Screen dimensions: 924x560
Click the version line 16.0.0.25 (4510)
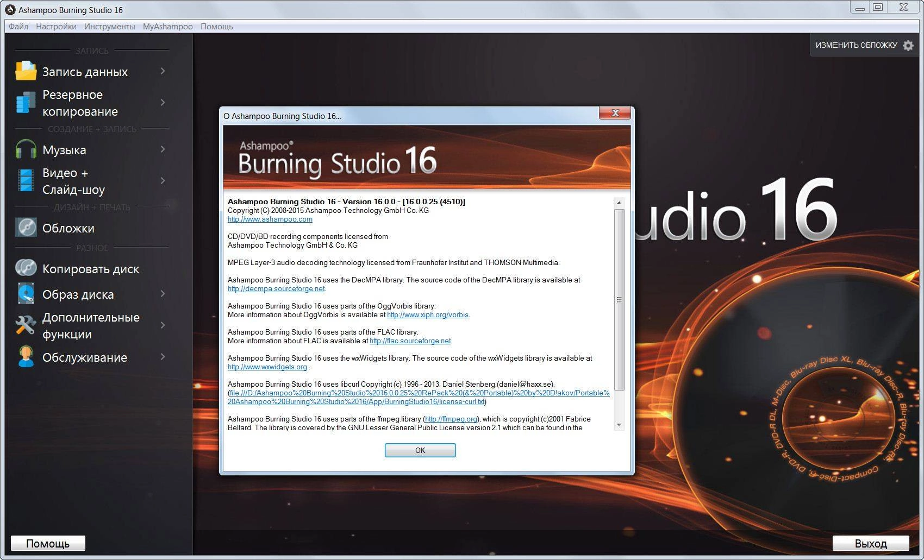346,202
